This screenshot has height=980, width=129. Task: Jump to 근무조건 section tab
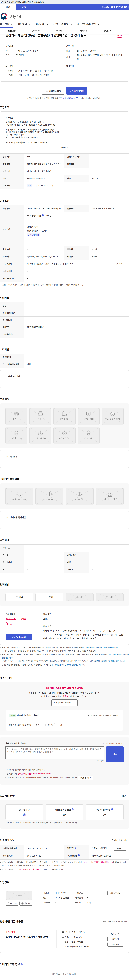(36, 31)
